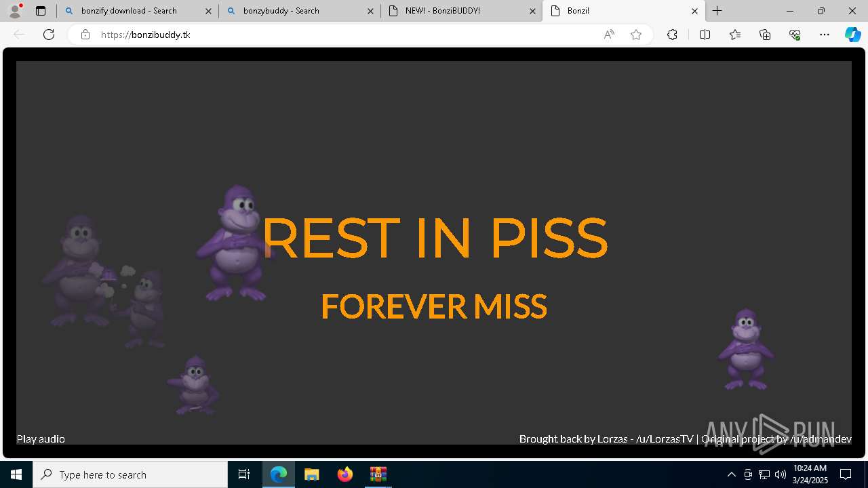Click the small Bonzi gorilla near the bottom

[193, 385]
